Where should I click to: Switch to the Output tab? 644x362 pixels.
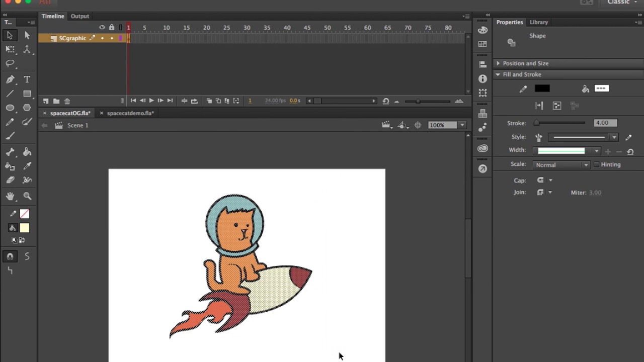[x=79, y=16]
